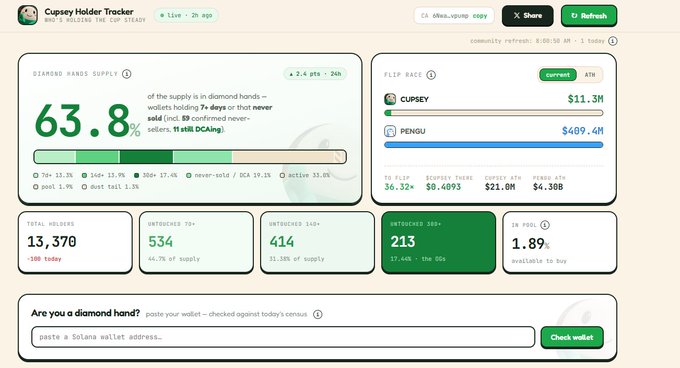Click the never-sold / DCA 19.1% legend marker
This screenshot has height=368, width=680.
point(189,175)
